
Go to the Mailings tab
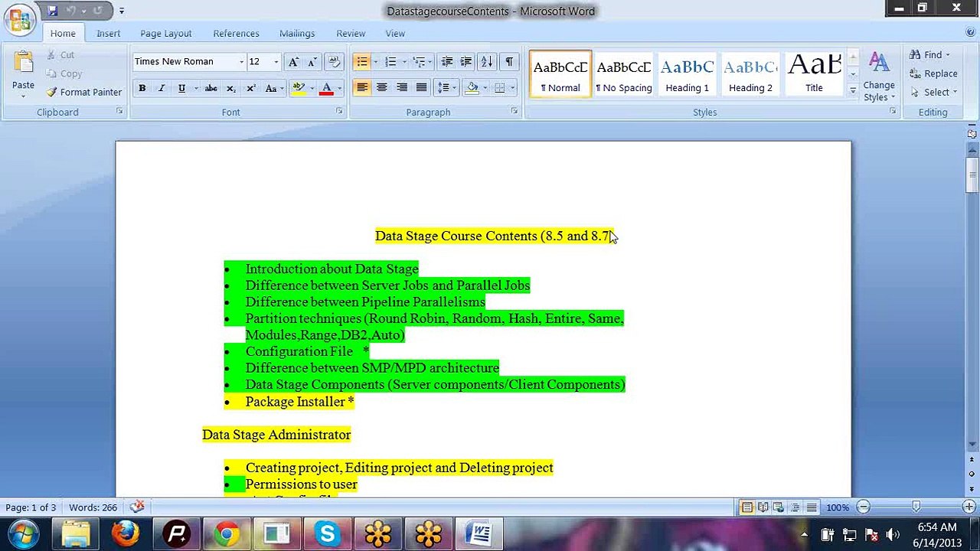pos(297,34)
